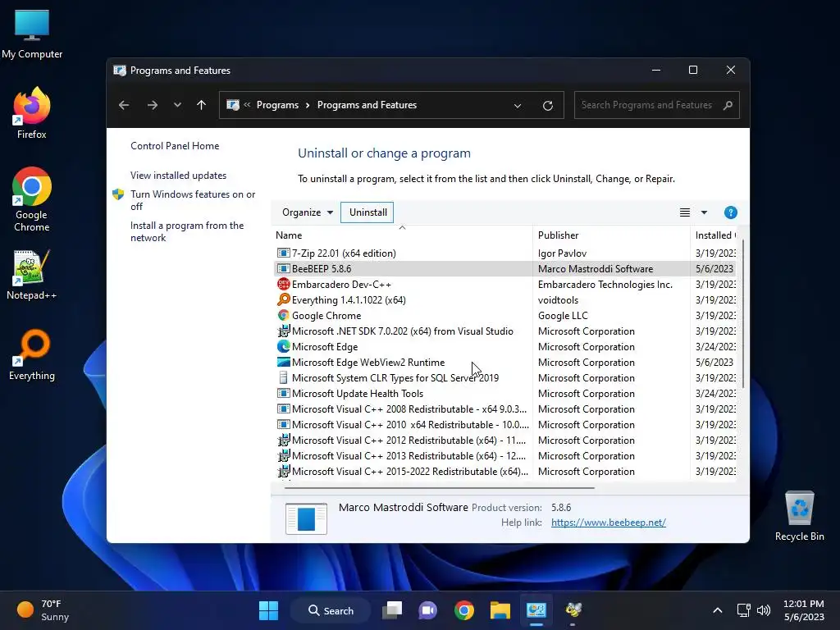The image size is (840, 630).
Task: Open taskbar Search box
Action: tap(331, 610)
